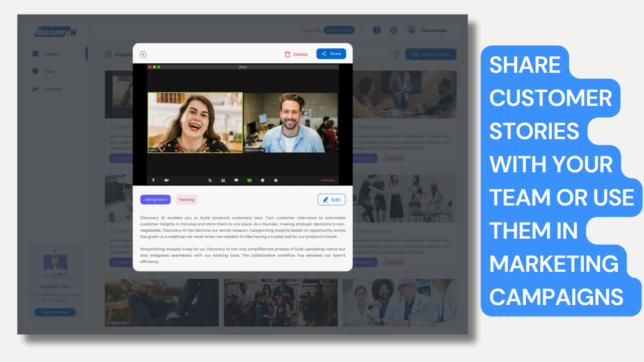
Task: Edit the story description
Action: 331,199
